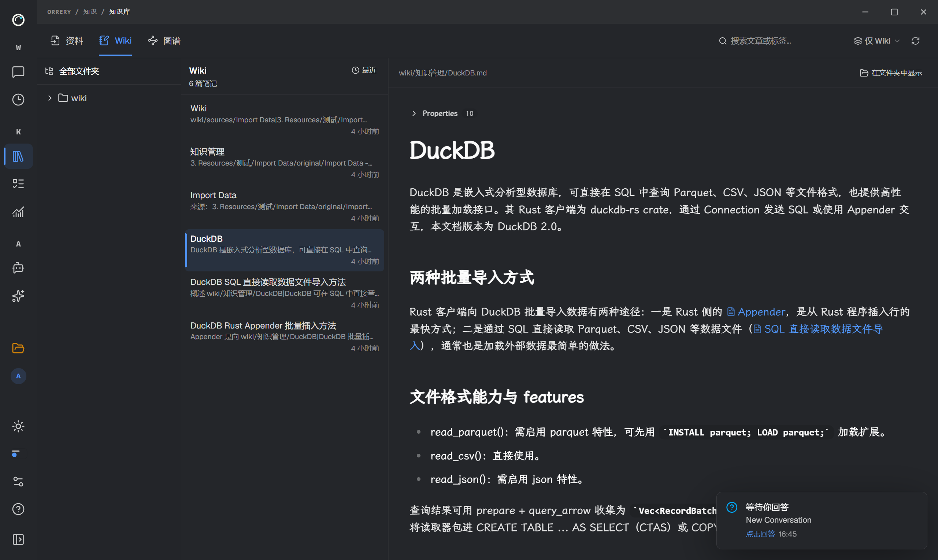Screen dimensions: 938x560
Task: Toggle theme with the sun icon
Action: (x=18, y=426)
